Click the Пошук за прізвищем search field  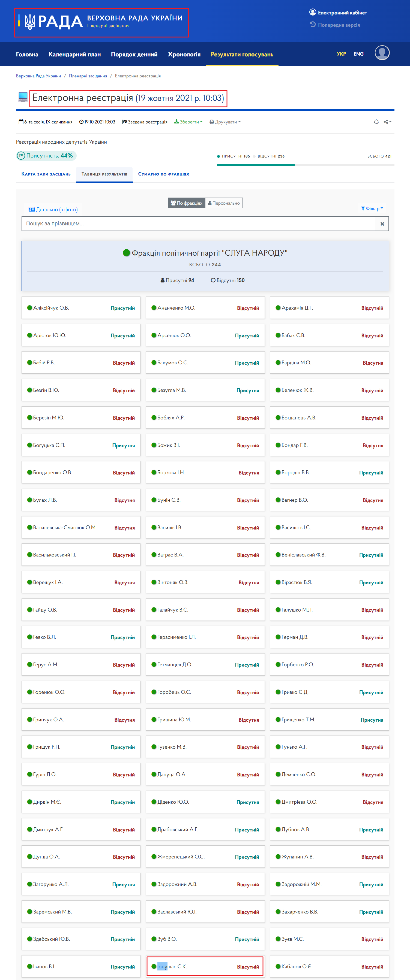[199, 224]
